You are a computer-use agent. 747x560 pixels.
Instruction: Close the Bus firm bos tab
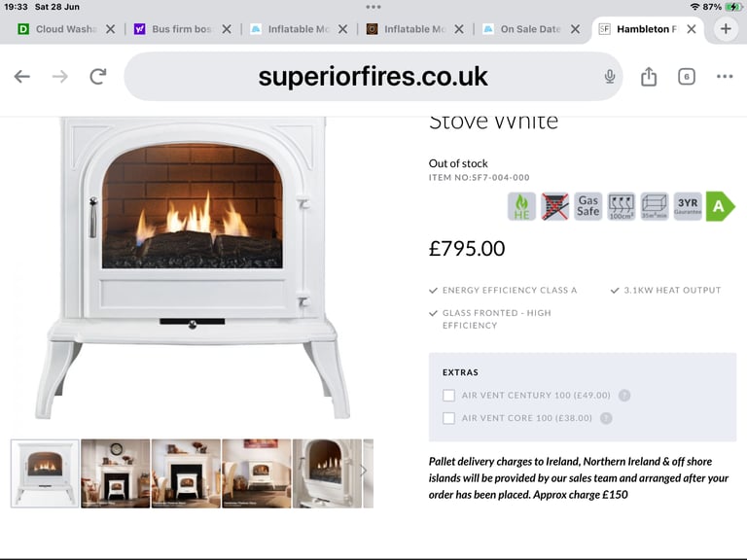click(x=227, y=29)
